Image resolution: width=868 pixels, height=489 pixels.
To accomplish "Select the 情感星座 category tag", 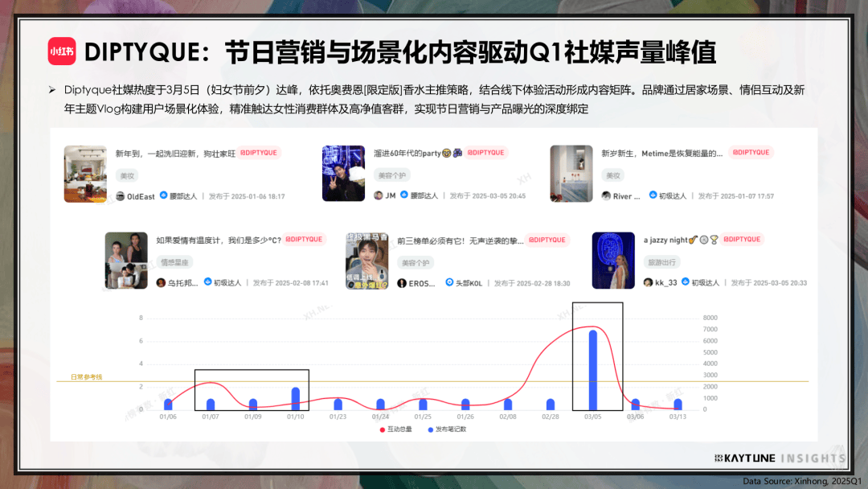I will point(174,262).
